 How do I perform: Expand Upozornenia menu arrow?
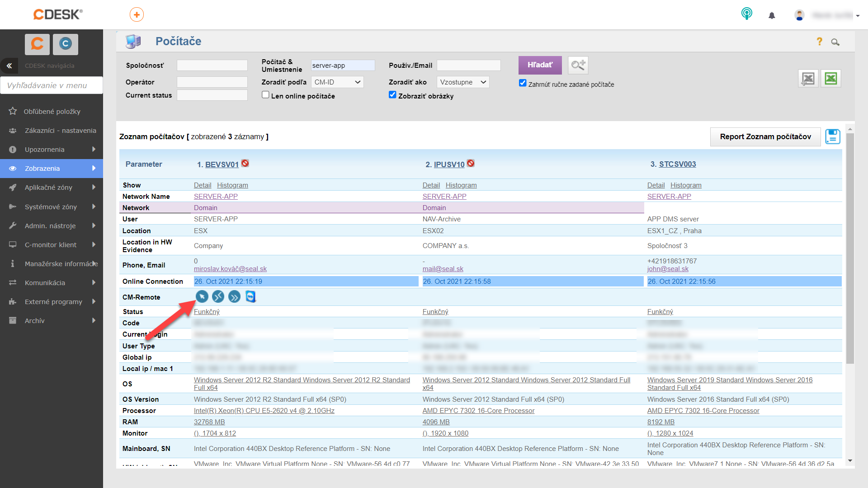(x=94, y=149)
